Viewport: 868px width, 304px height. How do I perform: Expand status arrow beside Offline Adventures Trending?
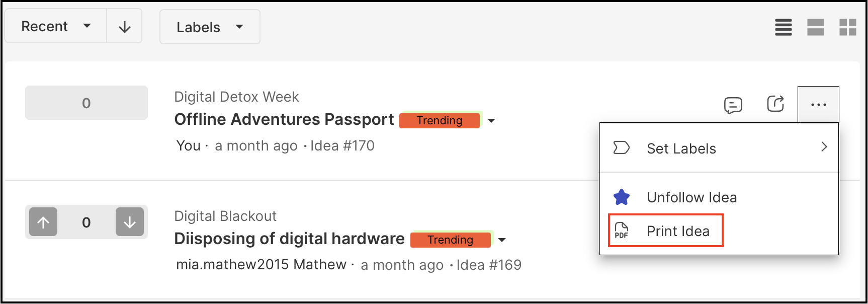(491, 121)
